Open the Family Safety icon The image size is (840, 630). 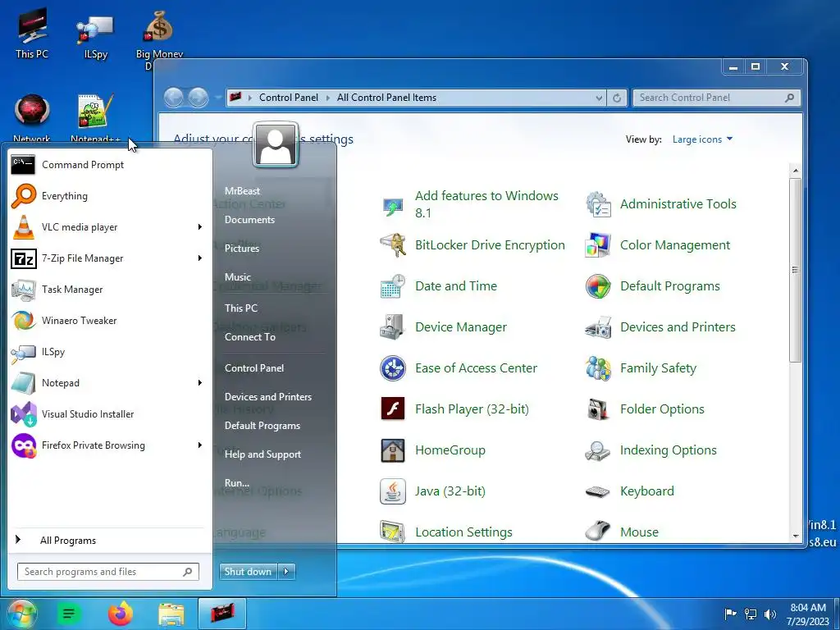(597, 368)
